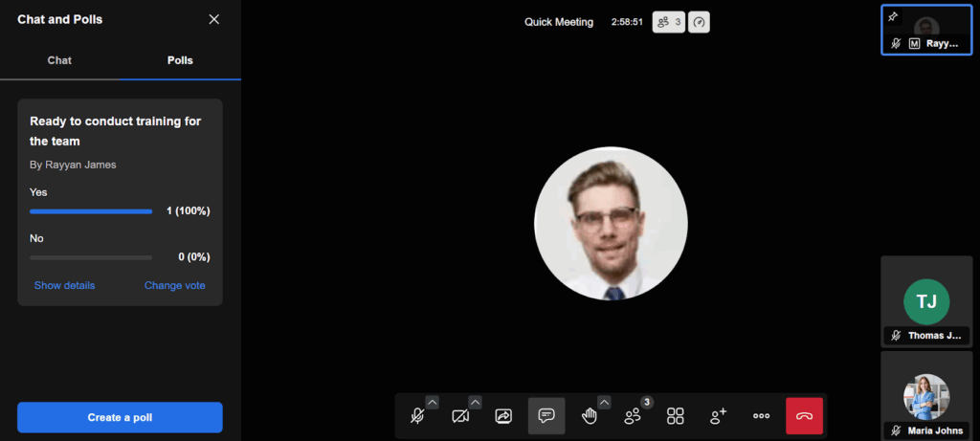
Task: Select the Polls tab
Action: coord(180,60)
